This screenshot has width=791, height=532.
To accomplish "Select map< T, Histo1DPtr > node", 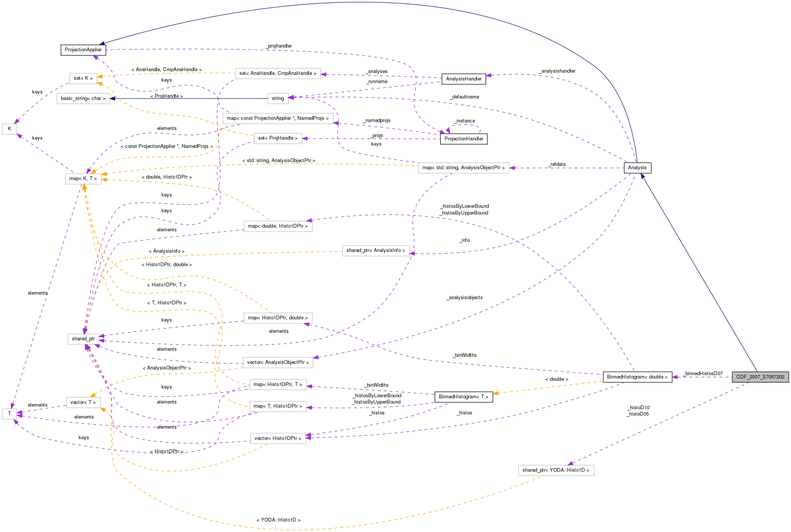I will [x=278, y=406].
